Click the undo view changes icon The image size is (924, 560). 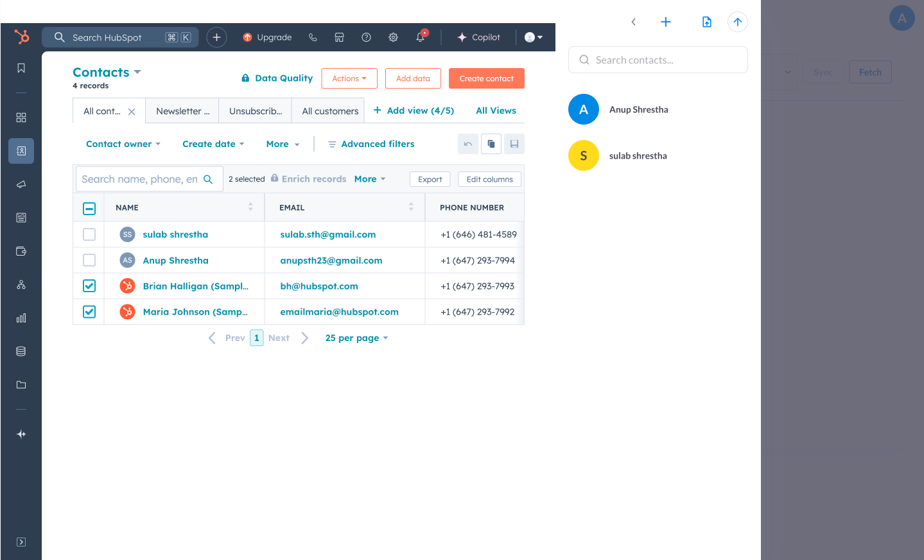coord(468,144)
